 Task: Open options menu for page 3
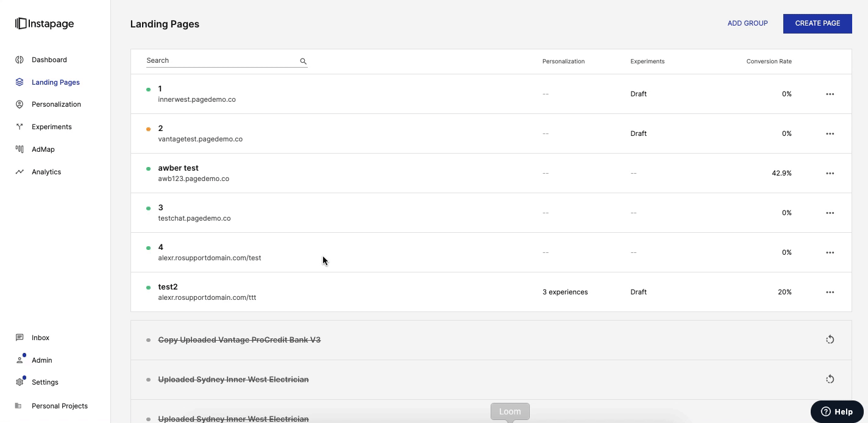830,213
